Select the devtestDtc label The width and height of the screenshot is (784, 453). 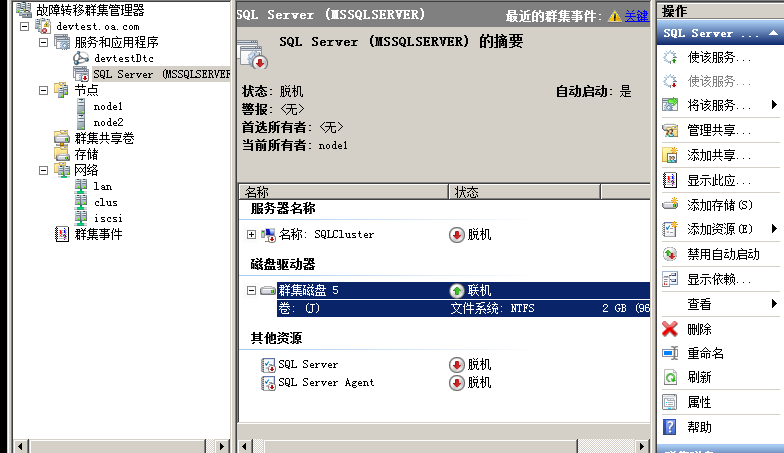(124, 58)
